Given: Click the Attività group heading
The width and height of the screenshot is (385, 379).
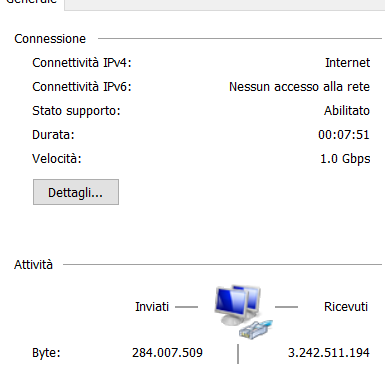Looking at the screenshot, I should coord(33,265).
